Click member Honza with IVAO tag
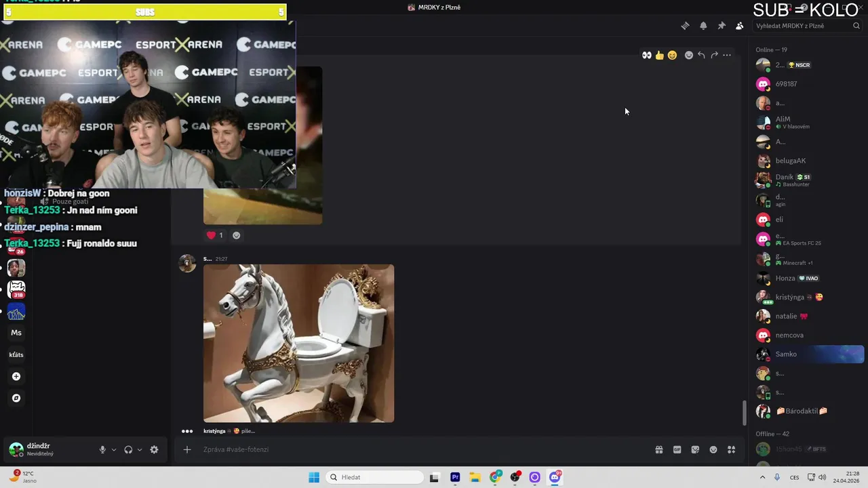 coord(810,278)
